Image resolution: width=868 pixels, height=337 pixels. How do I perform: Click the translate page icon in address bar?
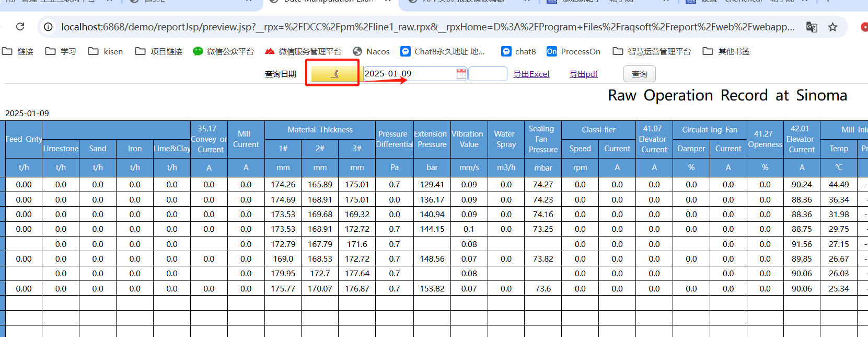[812, 27]
